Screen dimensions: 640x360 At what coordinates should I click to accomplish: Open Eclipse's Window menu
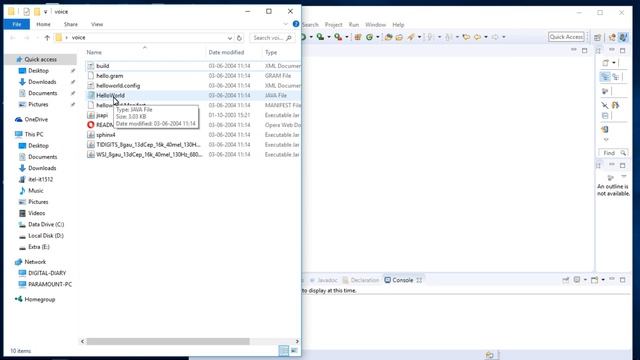click(x=375, y=24)
